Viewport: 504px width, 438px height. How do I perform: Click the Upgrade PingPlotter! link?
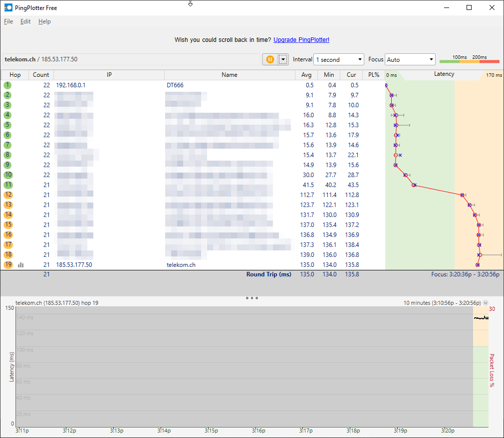tap(301, 40)
